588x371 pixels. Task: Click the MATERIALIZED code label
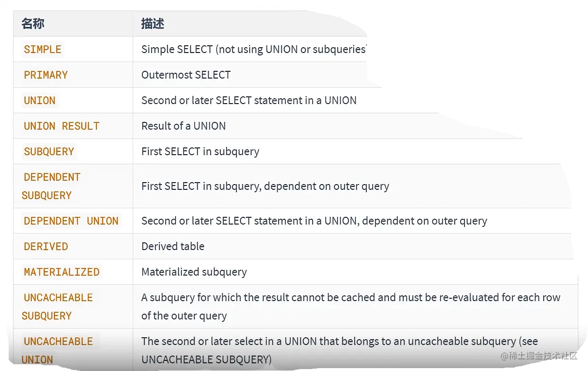[x=62, y=272]
